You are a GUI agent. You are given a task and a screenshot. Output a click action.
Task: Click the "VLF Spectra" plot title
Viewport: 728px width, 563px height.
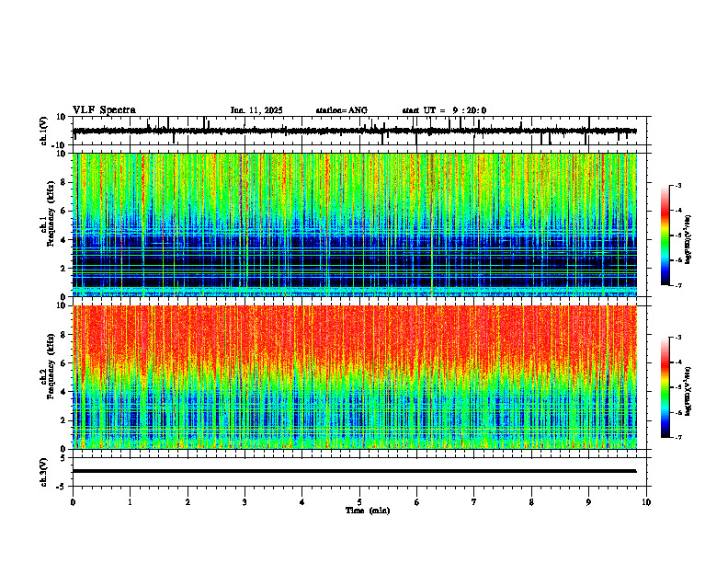[104, 110]
